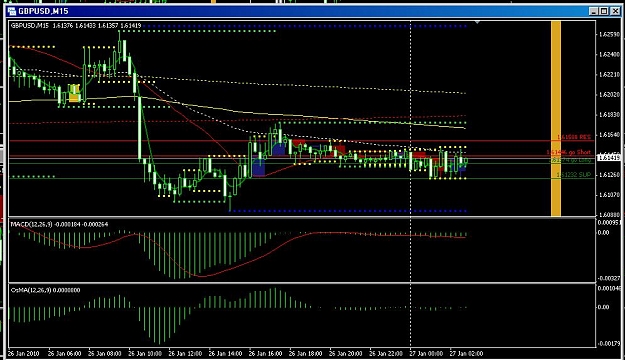Click the orange vertical bar on the chart
This screenshot has height=360, width=625.
(556, 118)
